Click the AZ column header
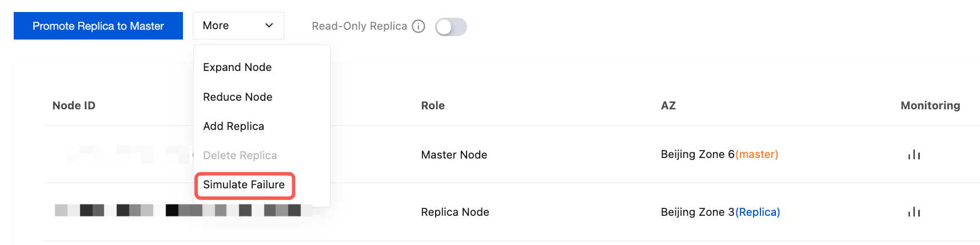 pyautogui.click(x=668, y=105)
